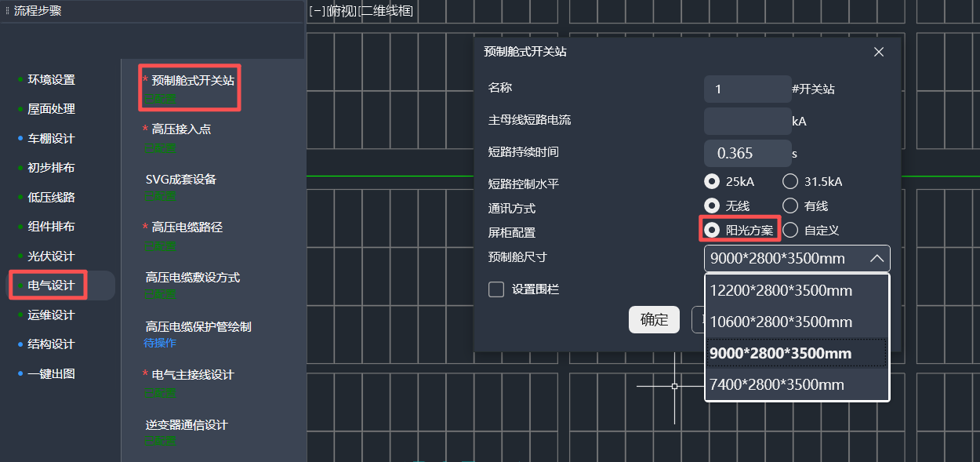Click the 俯视 viewport view label
980x462 pixels.
tap(342, 11)
